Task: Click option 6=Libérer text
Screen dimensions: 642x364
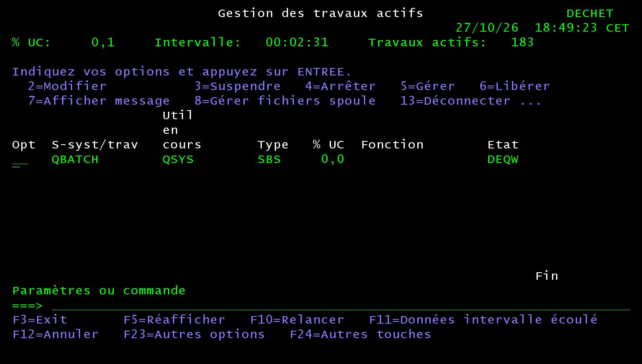Action: 514,86
